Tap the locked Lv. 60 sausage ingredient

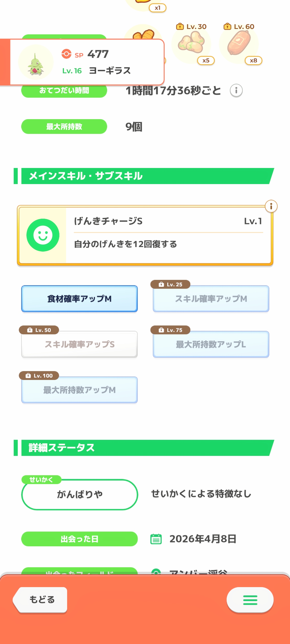tap(239, 43)
